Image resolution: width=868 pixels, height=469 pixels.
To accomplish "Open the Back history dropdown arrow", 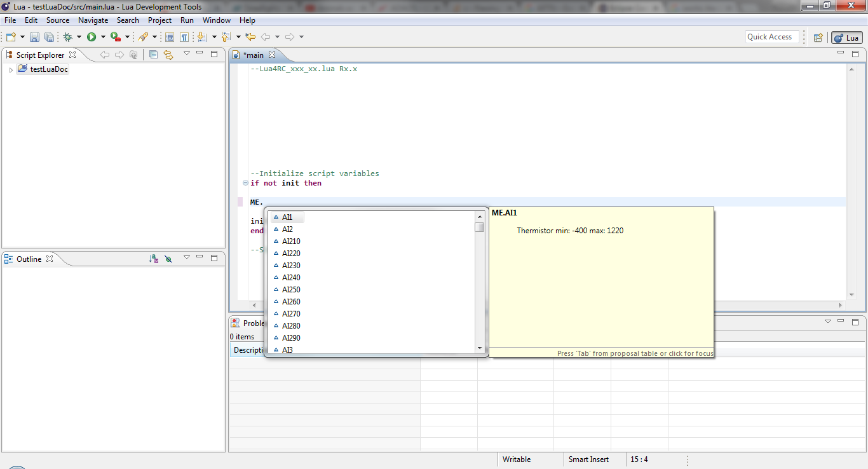I will tap(277, 37).
